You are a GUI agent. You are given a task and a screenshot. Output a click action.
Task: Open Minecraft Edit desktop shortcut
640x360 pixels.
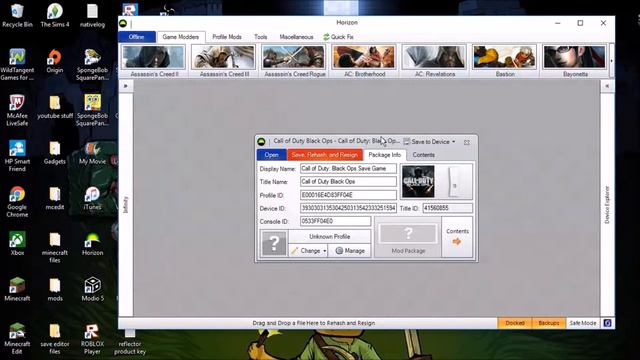click(17, 339)
